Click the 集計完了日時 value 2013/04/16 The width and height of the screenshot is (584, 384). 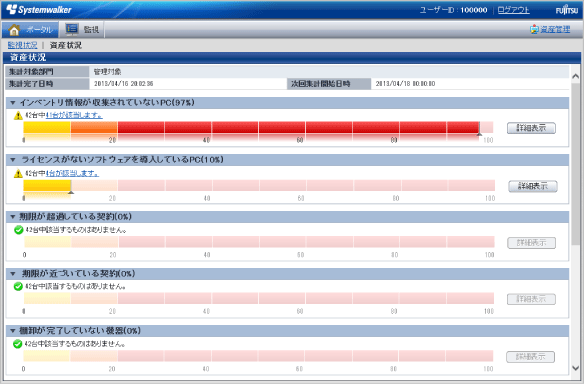pyautogui.click(x=124, y=84)
